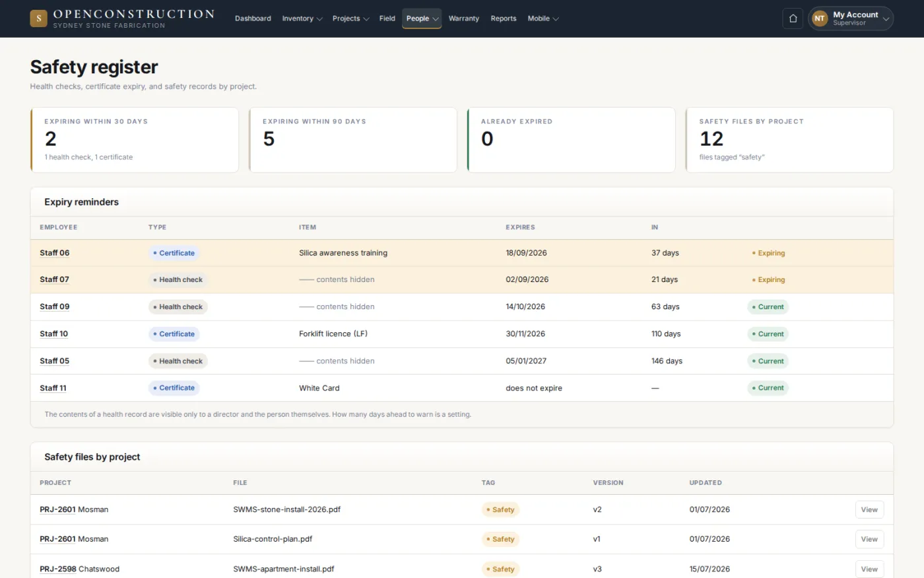Screen dimensions: 924x578
Task: Open the Staff 10 employee link
Action: [x=53, y=334]
